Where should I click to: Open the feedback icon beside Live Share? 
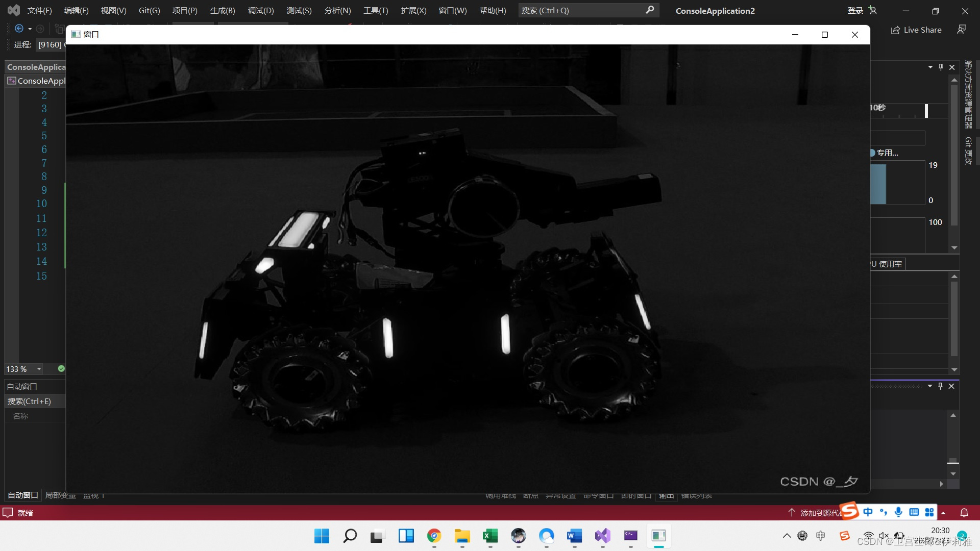point(962,30)
